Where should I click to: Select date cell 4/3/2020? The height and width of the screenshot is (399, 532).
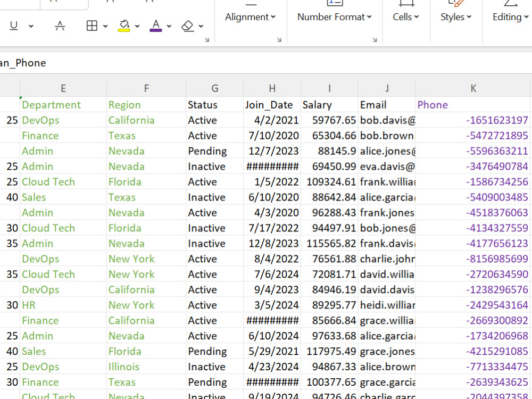click(272, 213)
